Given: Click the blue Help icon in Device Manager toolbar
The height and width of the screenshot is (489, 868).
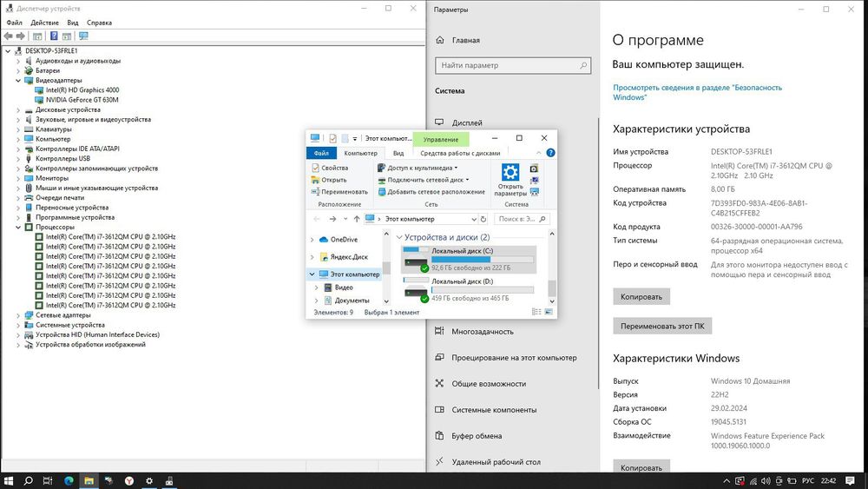Looking at the screenshot, I should (x=54, y=36).
